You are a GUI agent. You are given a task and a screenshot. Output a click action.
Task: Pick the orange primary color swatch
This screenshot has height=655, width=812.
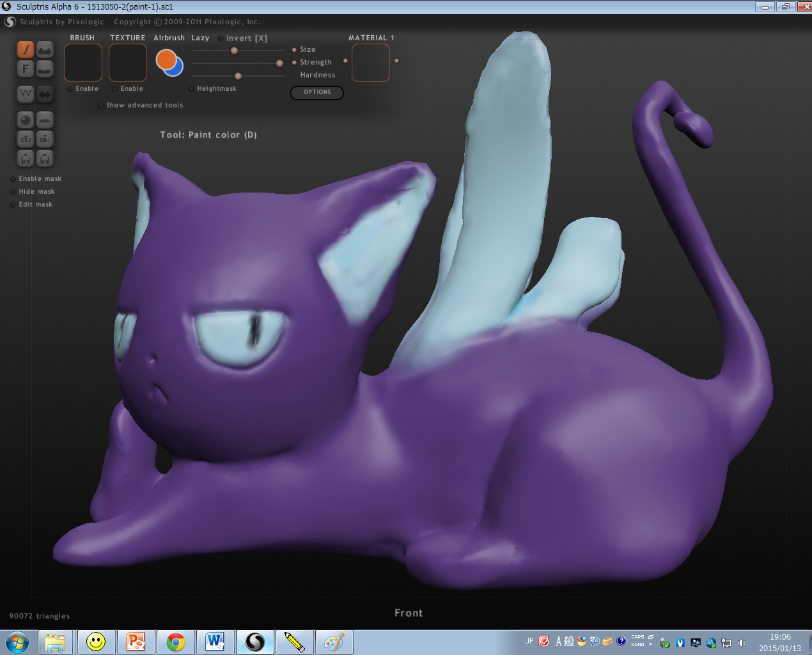point(166,59)
